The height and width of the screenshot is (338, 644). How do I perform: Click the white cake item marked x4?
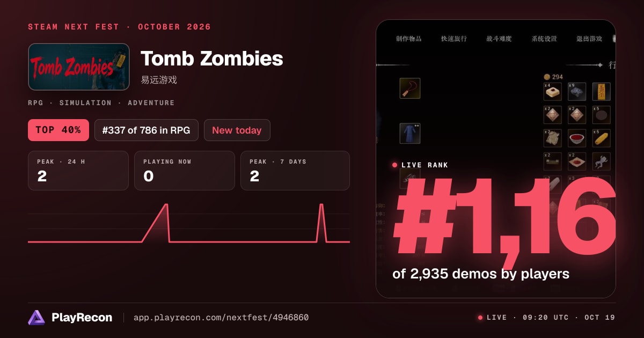tap(553, 92)
